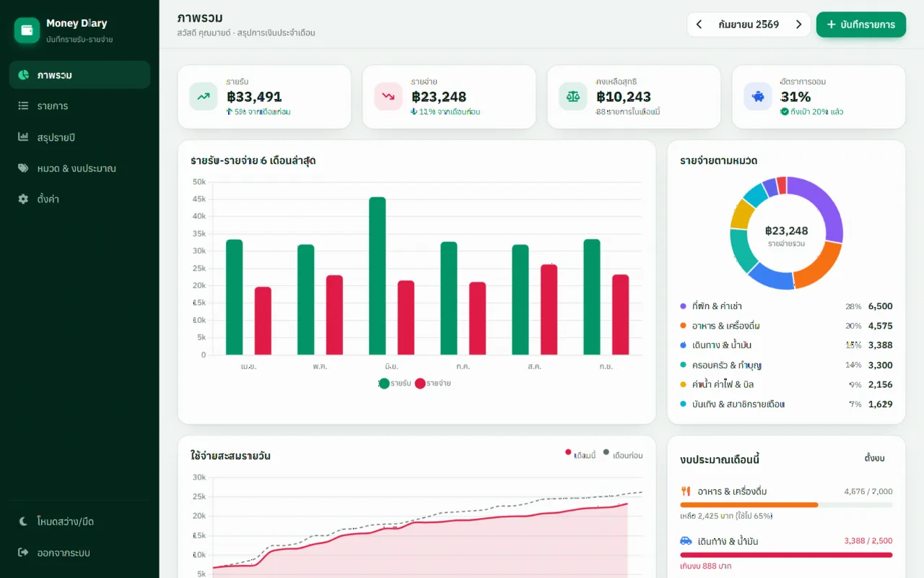924x578 pixels.
Task: Click the fork and knife food icon
Action: (x=686, y=491)
